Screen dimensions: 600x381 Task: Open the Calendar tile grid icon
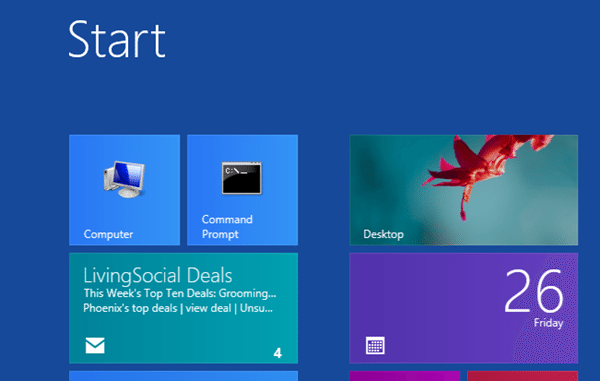pos(375,345)
